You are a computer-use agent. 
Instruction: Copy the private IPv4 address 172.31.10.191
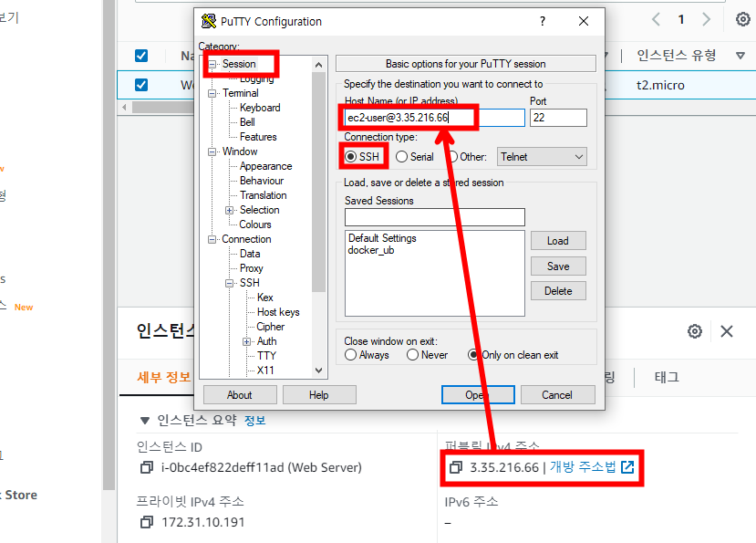coord(146,522)
